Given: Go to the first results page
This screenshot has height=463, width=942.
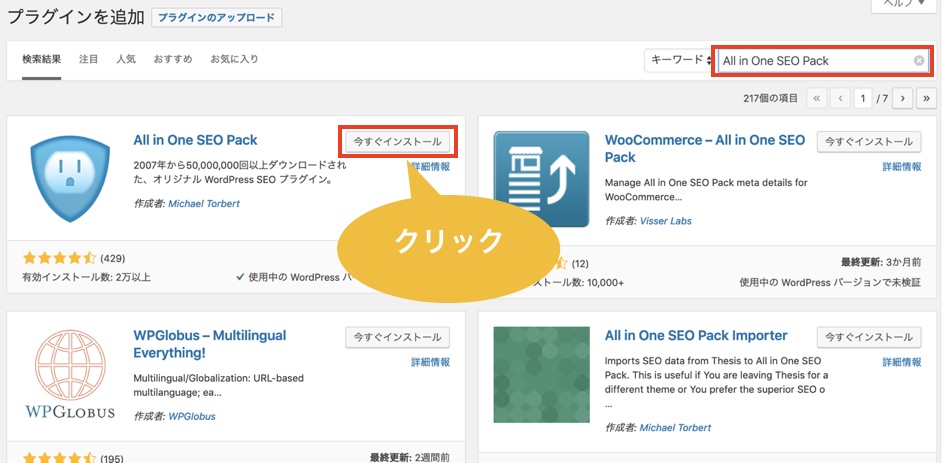Looking at the screenshot, I should 816,98.
